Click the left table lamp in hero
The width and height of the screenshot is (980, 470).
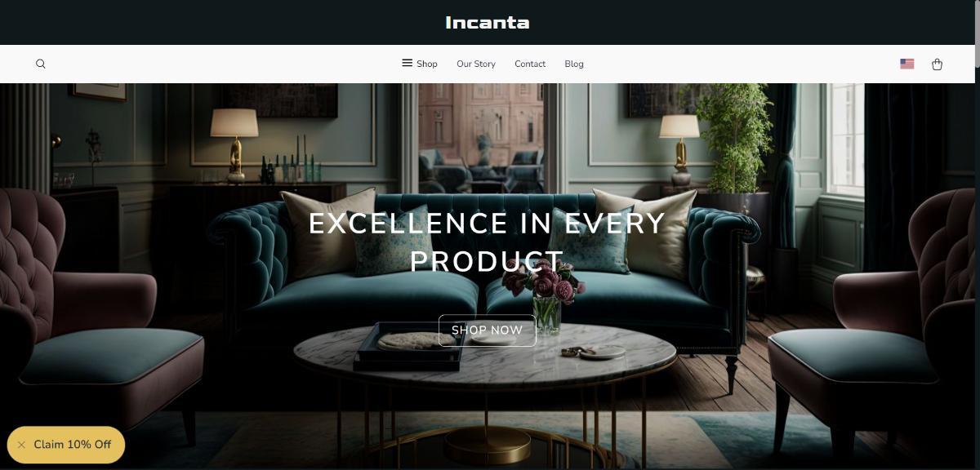[234, 144]
